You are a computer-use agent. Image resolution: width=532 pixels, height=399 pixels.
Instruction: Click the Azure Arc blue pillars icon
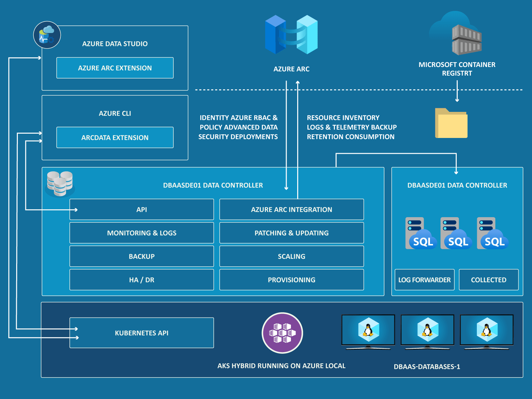coord(291,35)
